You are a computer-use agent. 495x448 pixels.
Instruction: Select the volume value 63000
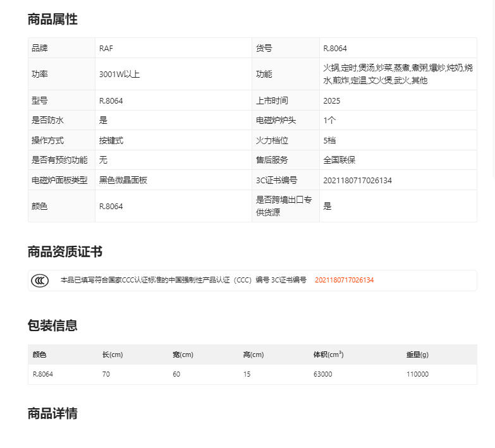point(322,374)
